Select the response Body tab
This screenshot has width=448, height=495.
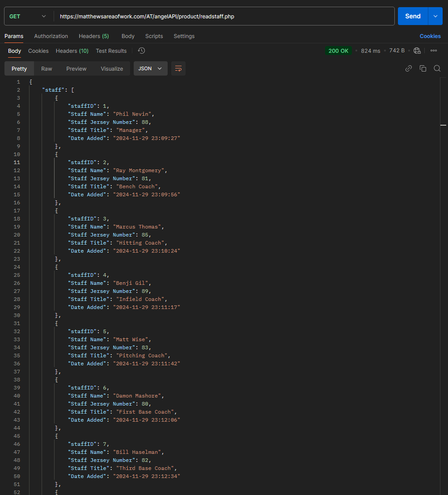14,51
